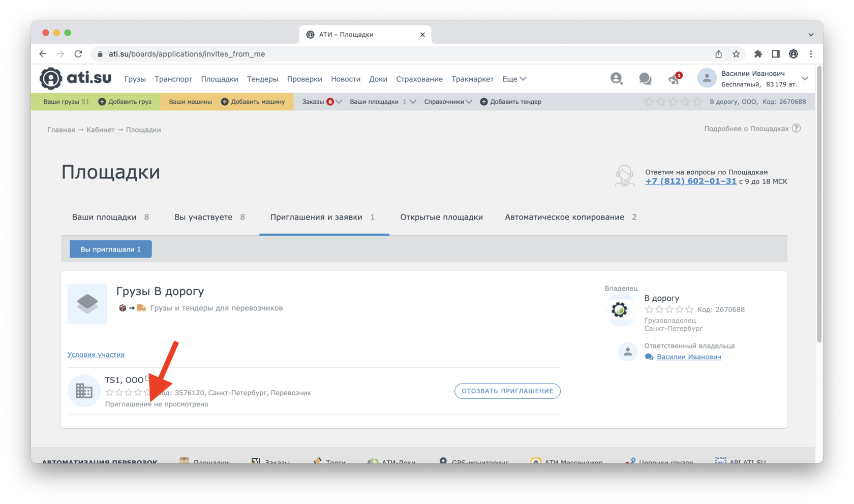Click plus icon beside Добавить тендер
854x504 pixels.
[x=484, y=102]
